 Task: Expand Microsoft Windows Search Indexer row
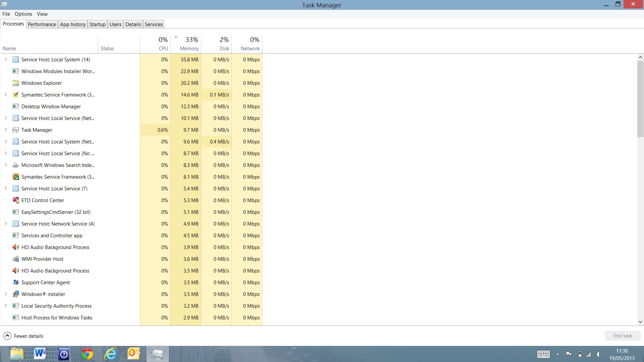tap(6, 165)
